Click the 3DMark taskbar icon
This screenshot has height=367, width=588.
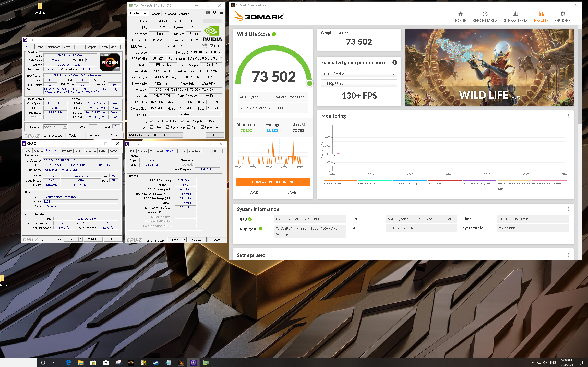[x=181, y=362]
